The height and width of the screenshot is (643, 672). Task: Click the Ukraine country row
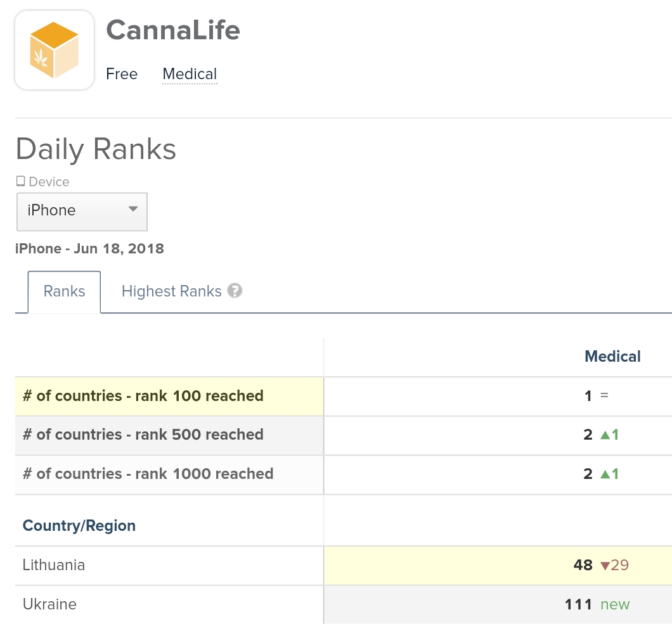click(49, 604)
